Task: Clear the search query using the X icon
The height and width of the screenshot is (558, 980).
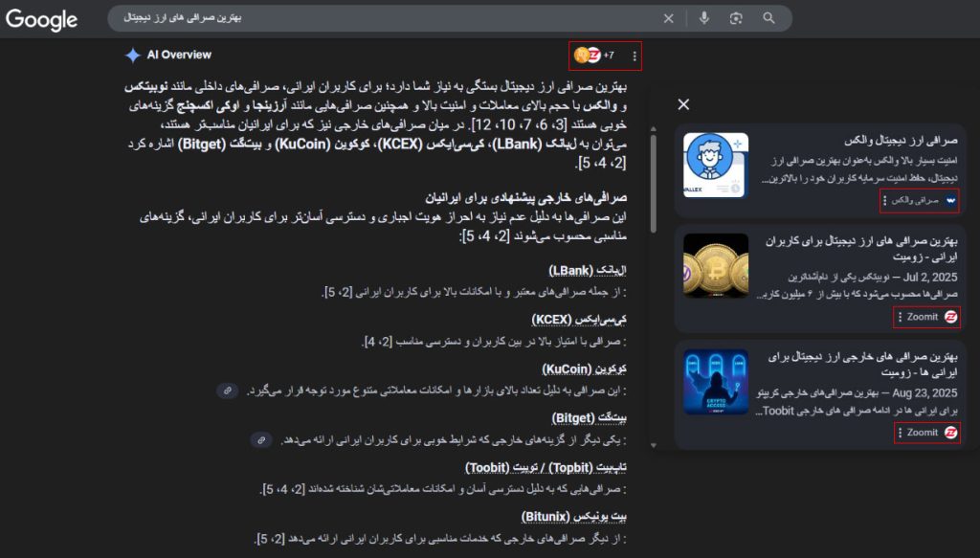Action: [x=668, y=18]
